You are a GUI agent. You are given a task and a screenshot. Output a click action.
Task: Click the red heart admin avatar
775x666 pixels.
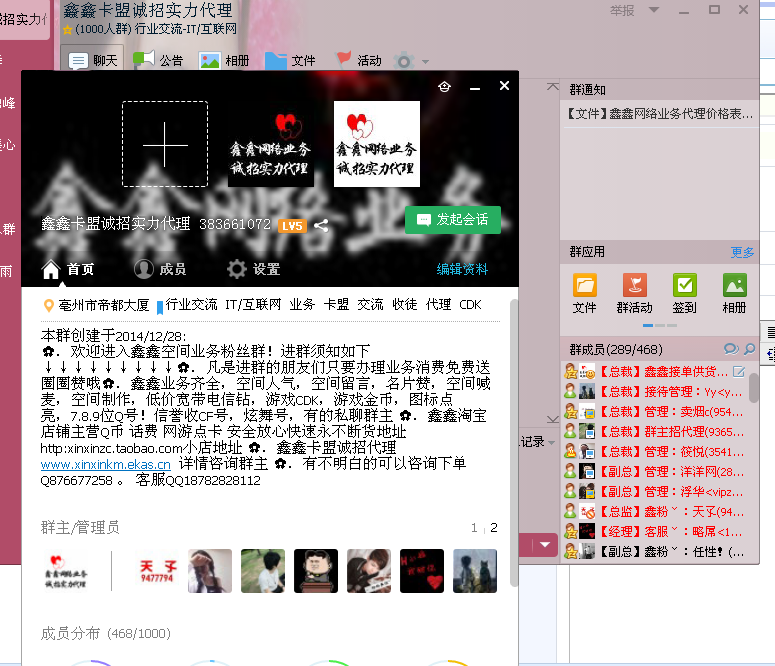(x=422, y=571)
